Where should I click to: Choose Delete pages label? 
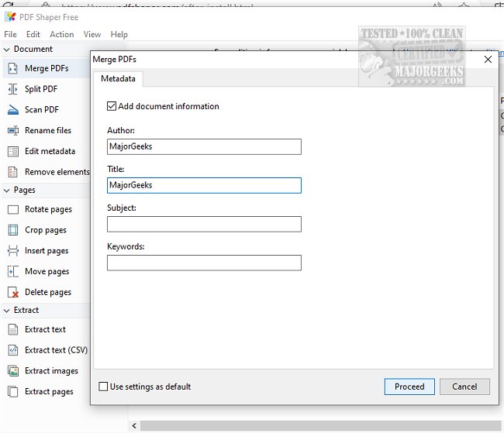pyautogui.click(x=48, y=292)
